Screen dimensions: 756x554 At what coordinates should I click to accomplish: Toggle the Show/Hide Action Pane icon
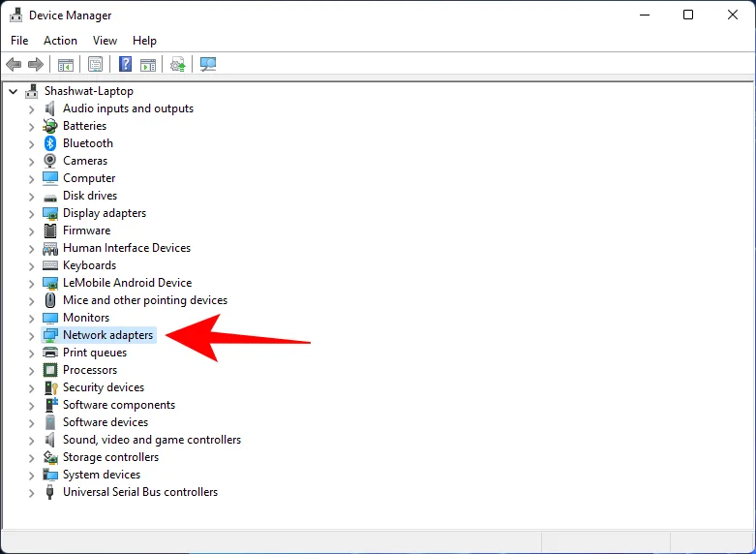pos(148,64)
